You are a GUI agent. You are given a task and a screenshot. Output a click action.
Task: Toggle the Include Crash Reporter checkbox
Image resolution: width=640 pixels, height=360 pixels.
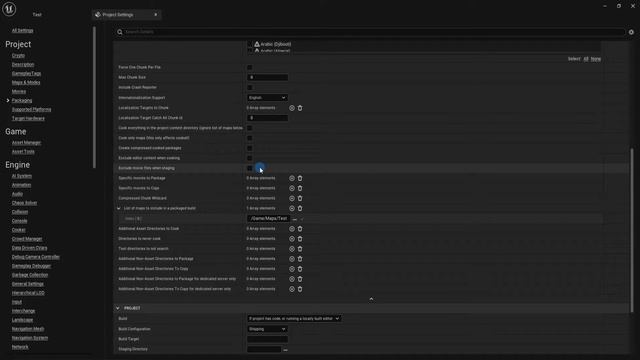pos(250,87)
